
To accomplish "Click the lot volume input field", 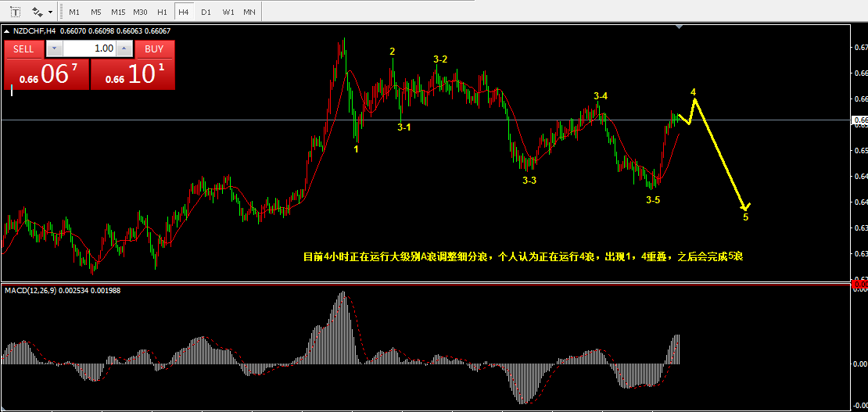I will pos(89,48).
